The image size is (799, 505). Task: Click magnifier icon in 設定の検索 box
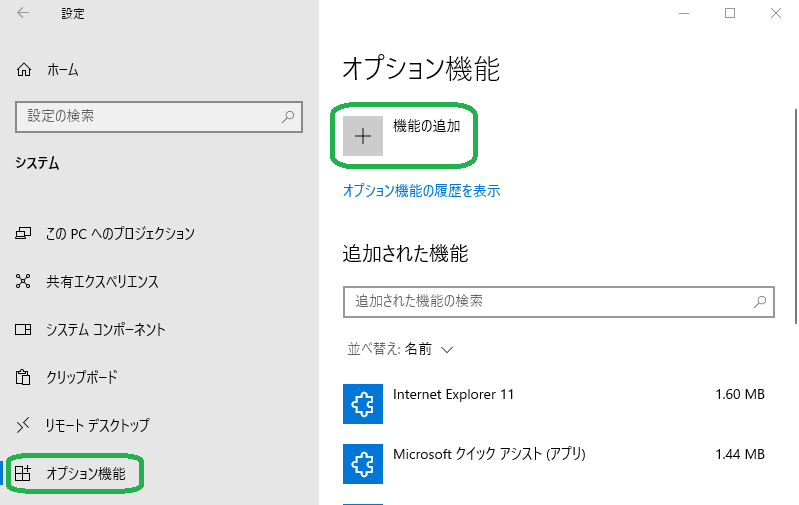[x=288, y=117]
